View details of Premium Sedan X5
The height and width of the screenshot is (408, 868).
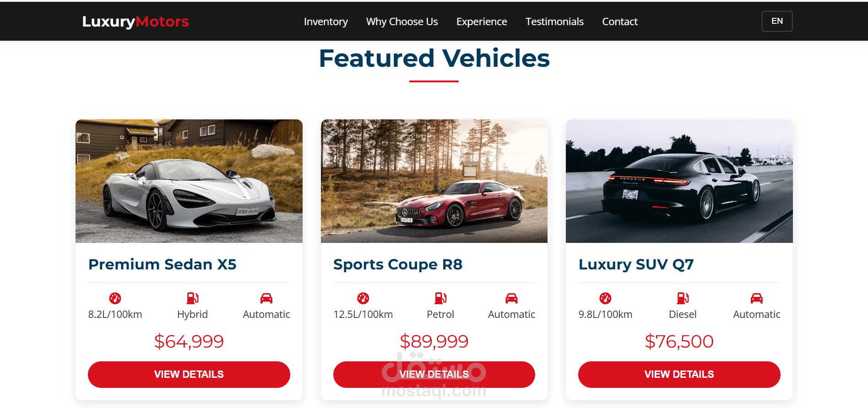(189, 375)
